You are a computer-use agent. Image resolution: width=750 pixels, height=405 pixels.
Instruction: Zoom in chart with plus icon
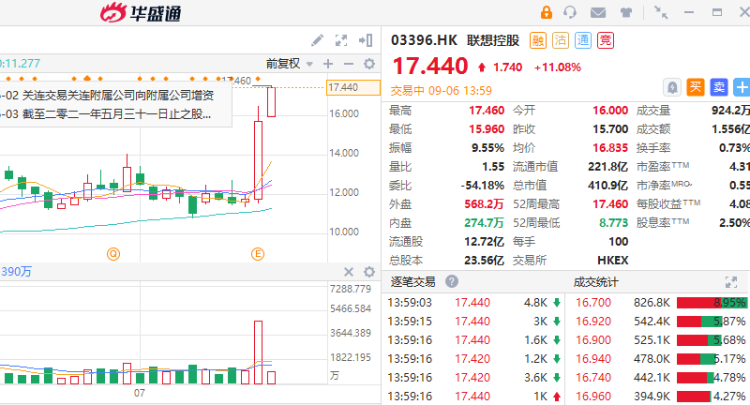coord(328,64)
